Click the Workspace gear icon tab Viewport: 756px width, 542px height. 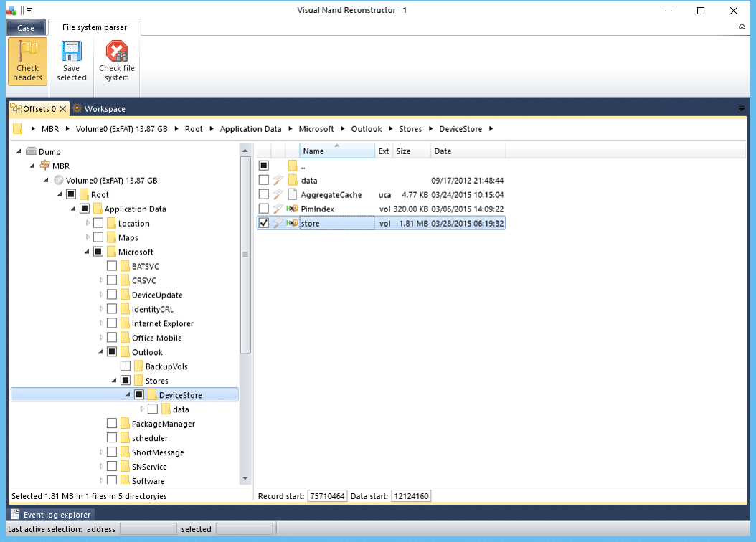click(x=77, y=108)
